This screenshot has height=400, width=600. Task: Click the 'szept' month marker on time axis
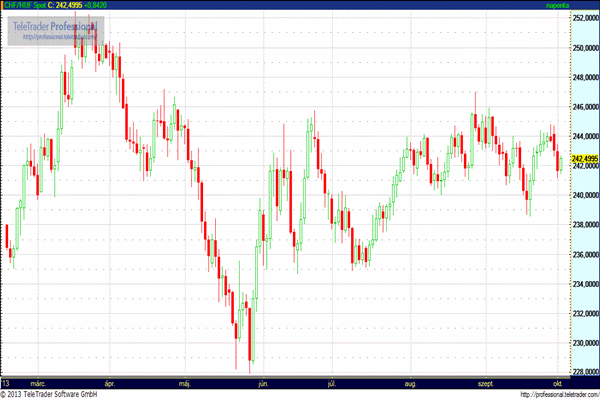[487, 383]
